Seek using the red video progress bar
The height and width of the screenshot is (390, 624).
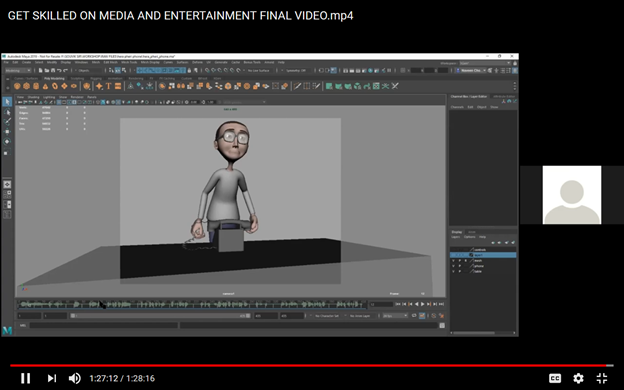pyautogui.click(x=312, y=365)
